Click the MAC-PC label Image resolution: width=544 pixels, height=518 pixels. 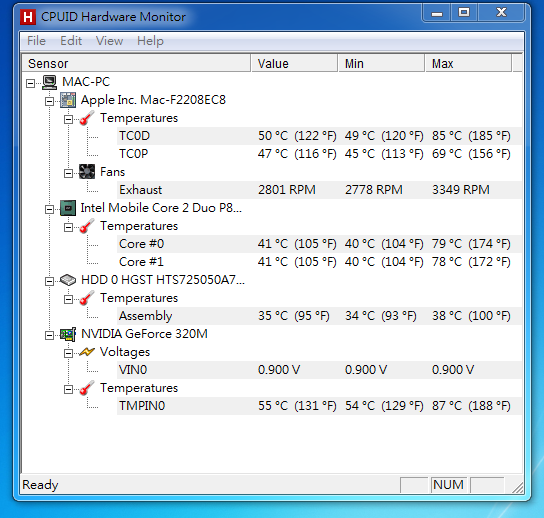86,82
